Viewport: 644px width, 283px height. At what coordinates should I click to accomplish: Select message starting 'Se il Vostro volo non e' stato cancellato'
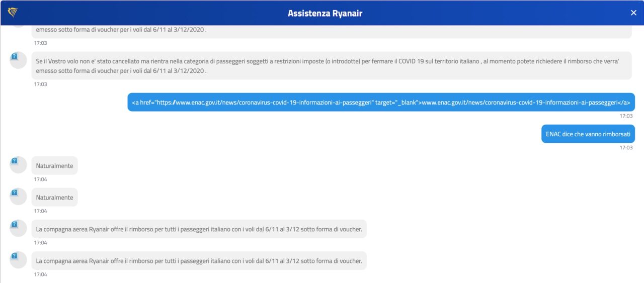tap(332, 65)
